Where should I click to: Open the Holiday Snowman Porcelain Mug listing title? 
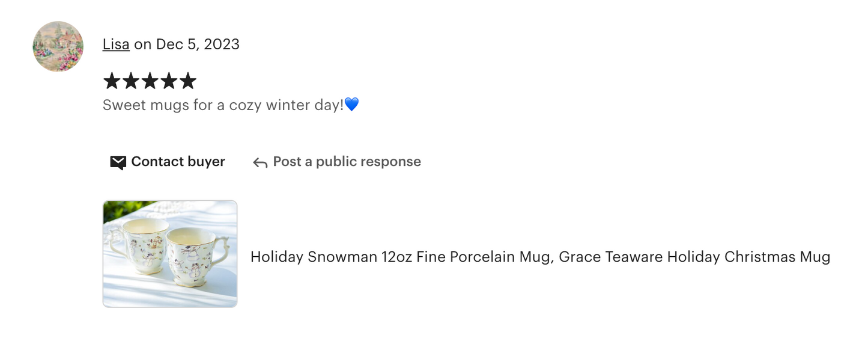[540, 257]
